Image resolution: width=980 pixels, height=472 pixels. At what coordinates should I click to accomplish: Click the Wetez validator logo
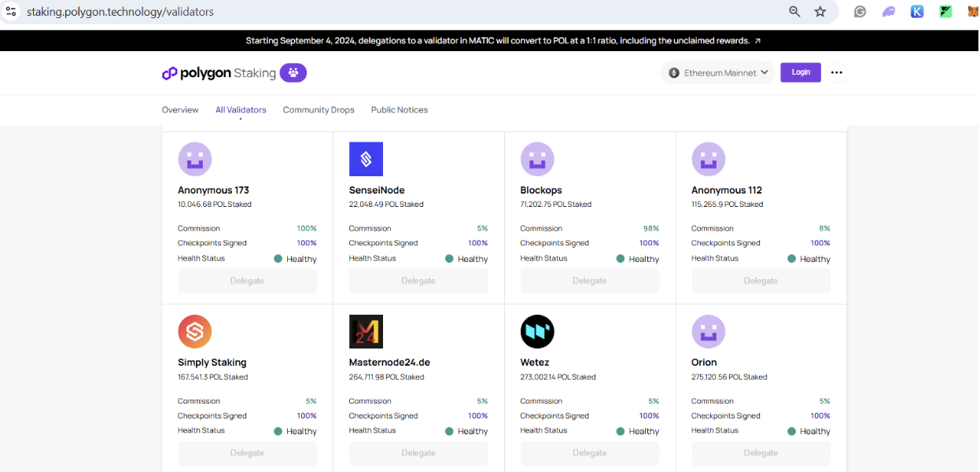pos(537,331)
